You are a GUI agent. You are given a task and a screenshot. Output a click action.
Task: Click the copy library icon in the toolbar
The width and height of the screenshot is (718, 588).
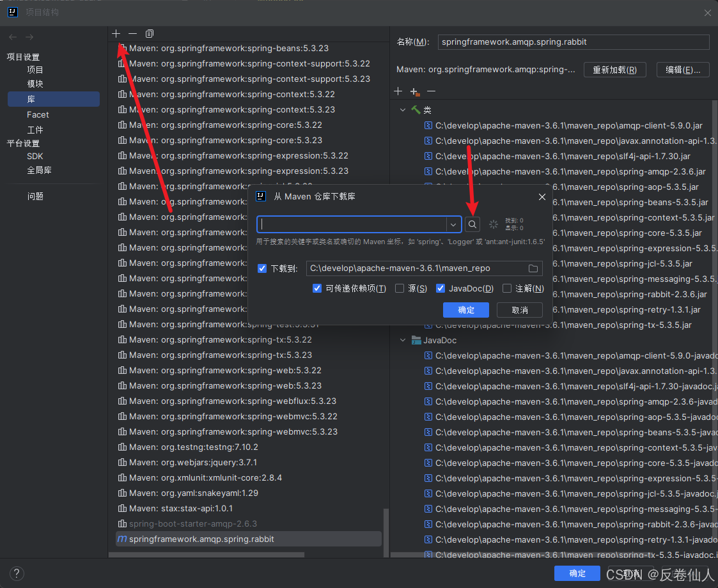pyautogui.click(x=149, y=33)
